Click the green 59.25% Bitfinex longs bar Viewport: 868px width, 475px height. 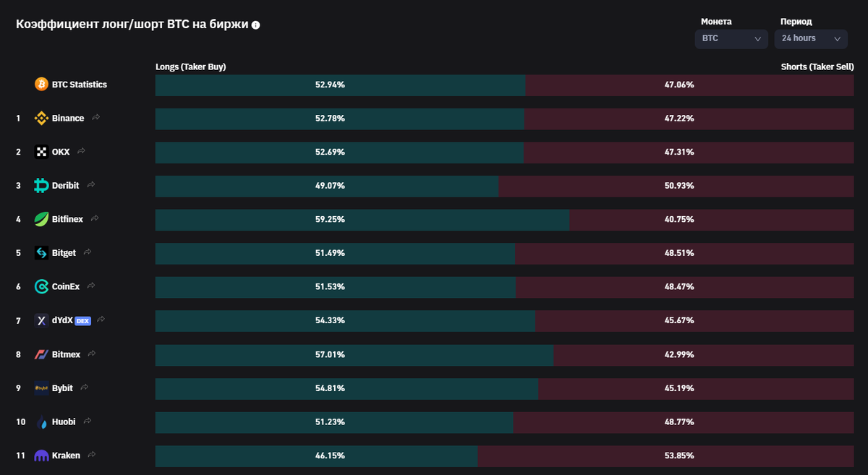(x=362, y=220)
